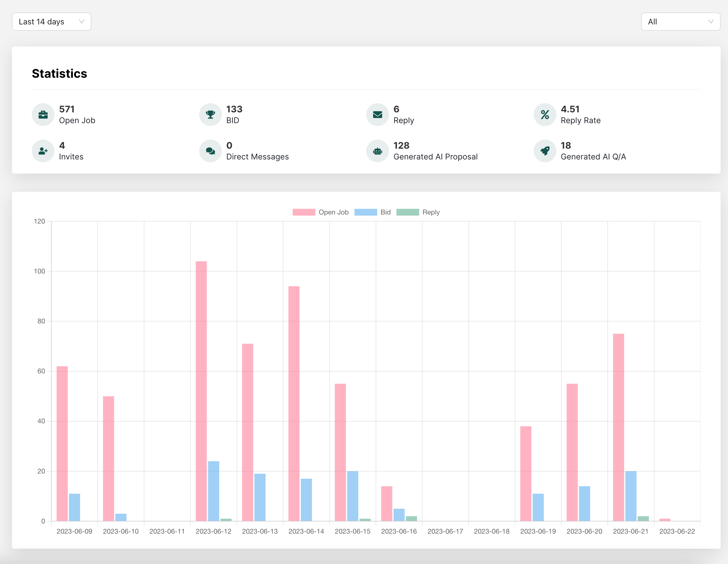This screenshot has width=728, height=564.
Task: Click the blue Bid legend swatch
Action: tap(365, 212)
